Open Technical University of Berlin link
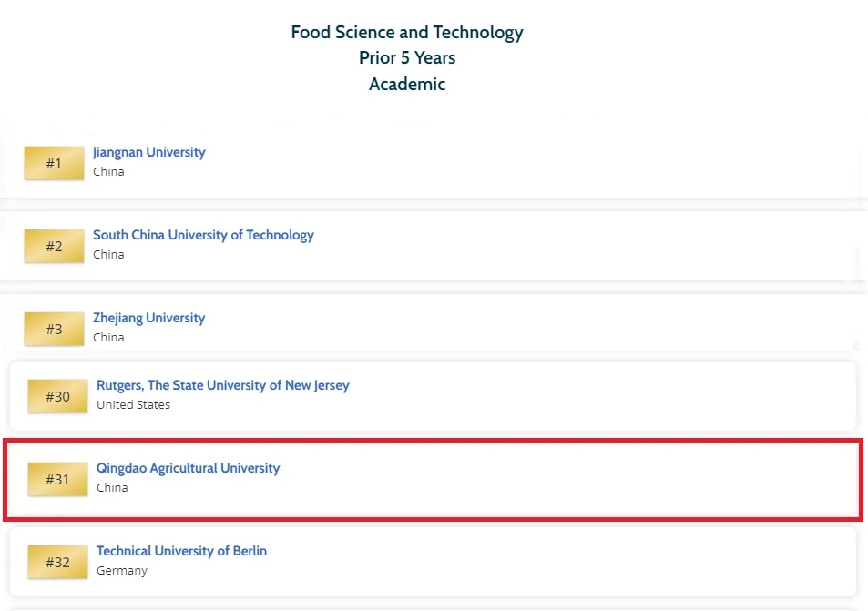The height and width of the screenshot is (611, 868). 182,551
